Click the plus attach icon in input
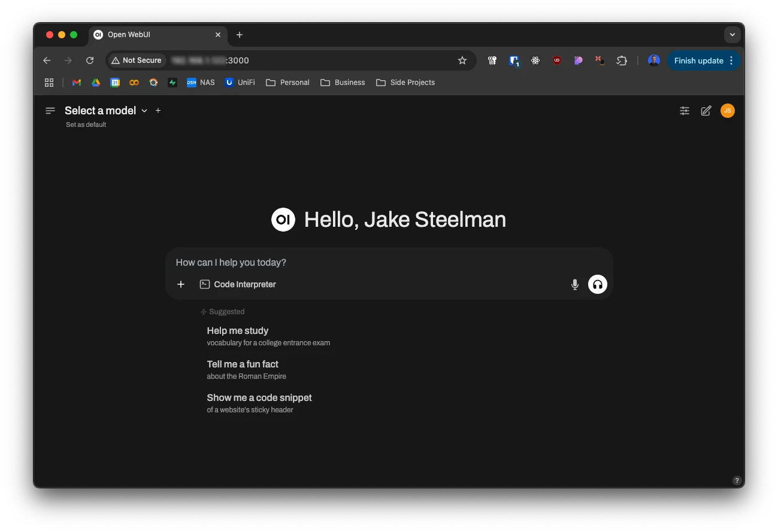Image resolution: width=778 pixels, height=532 pixels. pos(181,284)
